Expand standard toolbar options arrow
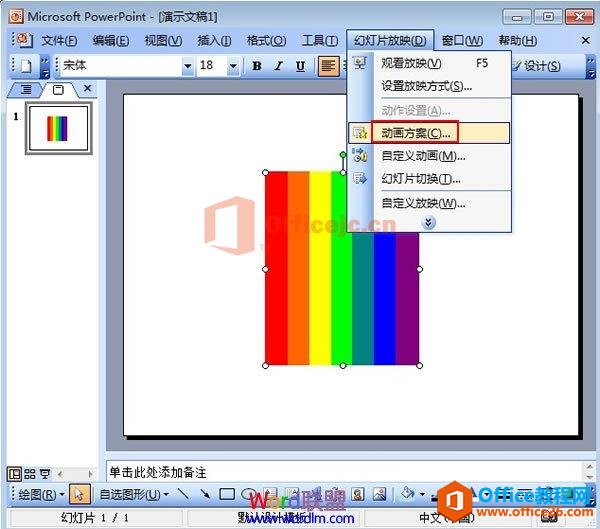 45,66
